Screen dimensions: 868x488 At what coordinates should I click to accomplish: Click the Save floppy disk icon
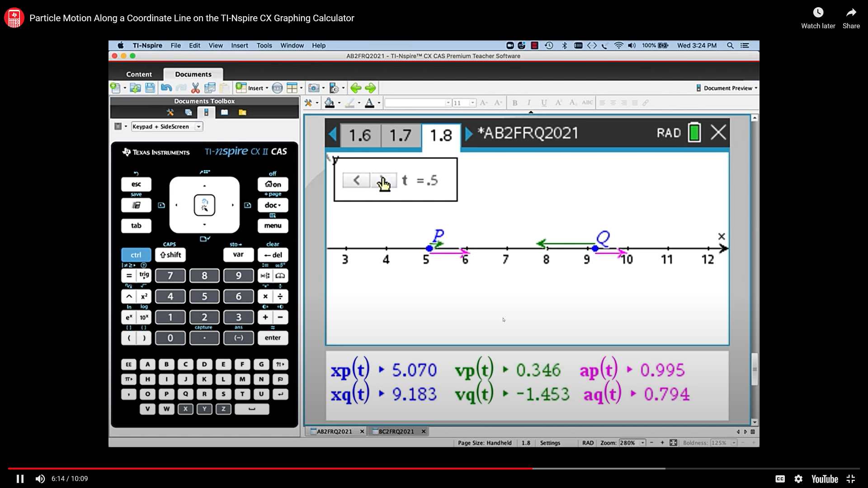pyautogui.click(x=150, y=88)
